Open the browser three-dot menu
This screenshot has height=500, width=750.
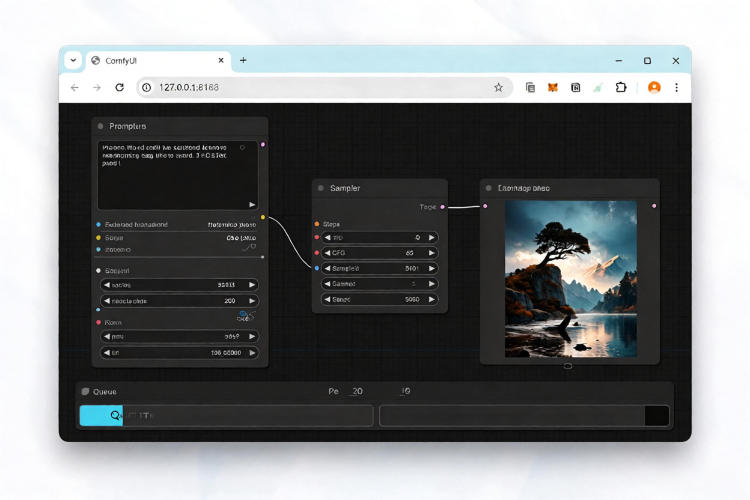click(676, 88)
